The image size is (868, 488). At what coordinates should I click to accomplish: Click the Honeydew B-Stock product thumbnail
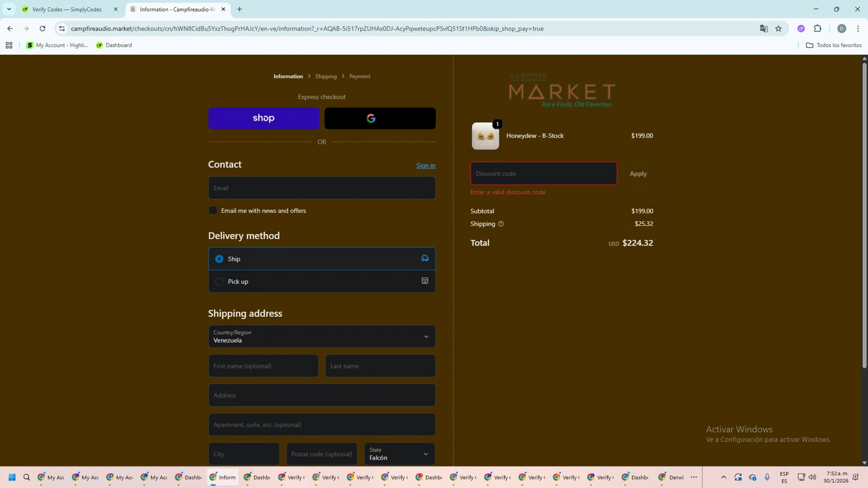pos(486,136)
